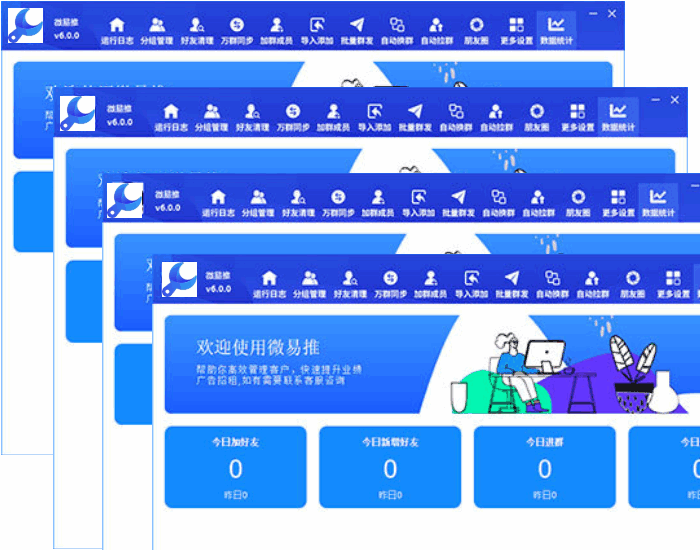Open 导入添加 in the front window
Viewport: 700px width, 550px height.
coord(471,284)
